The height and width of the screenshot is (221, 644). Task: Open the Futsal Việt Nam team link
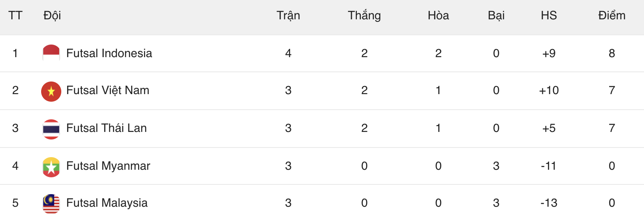tap(108, 90)
